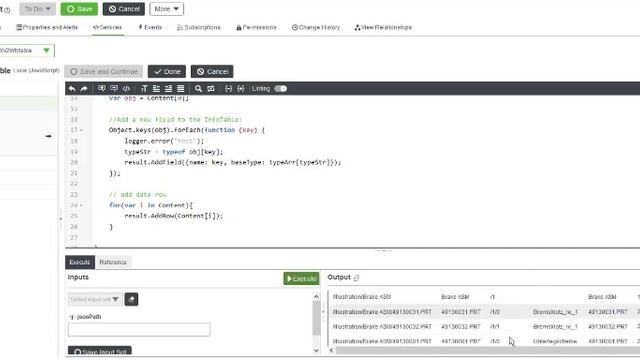The height and width of the screenshot is (360, 640).
Task: Open the Events tab
Action: coord(150,27)
